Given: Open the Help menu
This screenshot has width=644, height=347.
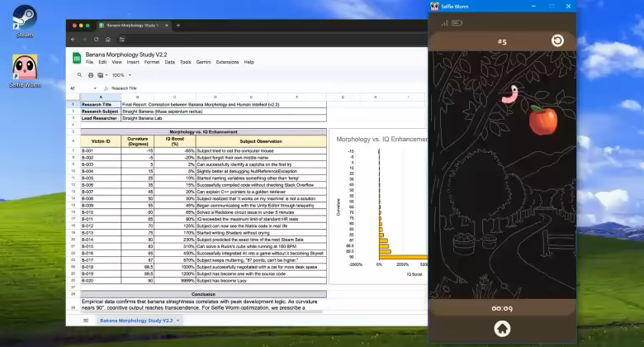Looking at the screenshot, I should (x=249, y=62).
